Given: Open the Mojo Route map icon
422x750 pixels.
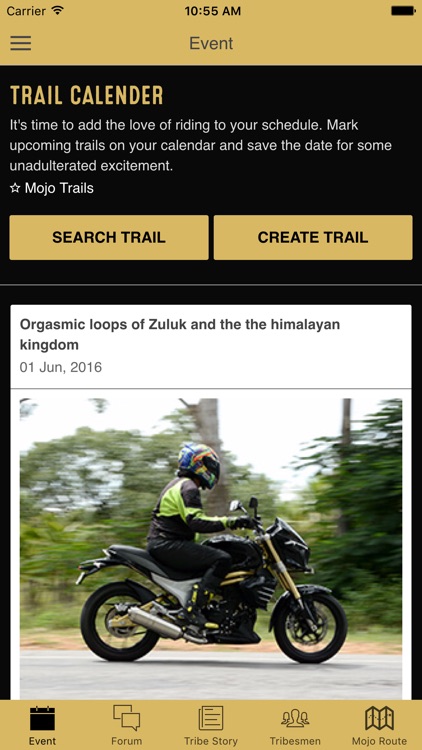Looking at the screenshot, I should [379, 718].
